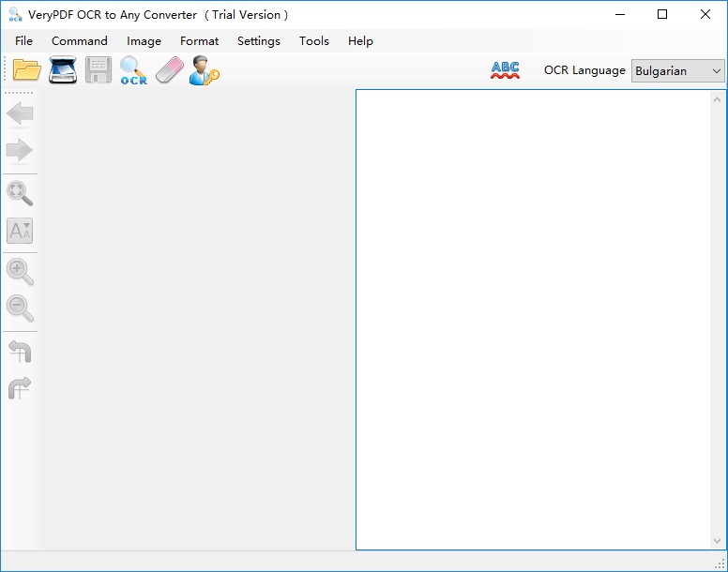
Task: Open the File menu
Action: coord(23,41)
